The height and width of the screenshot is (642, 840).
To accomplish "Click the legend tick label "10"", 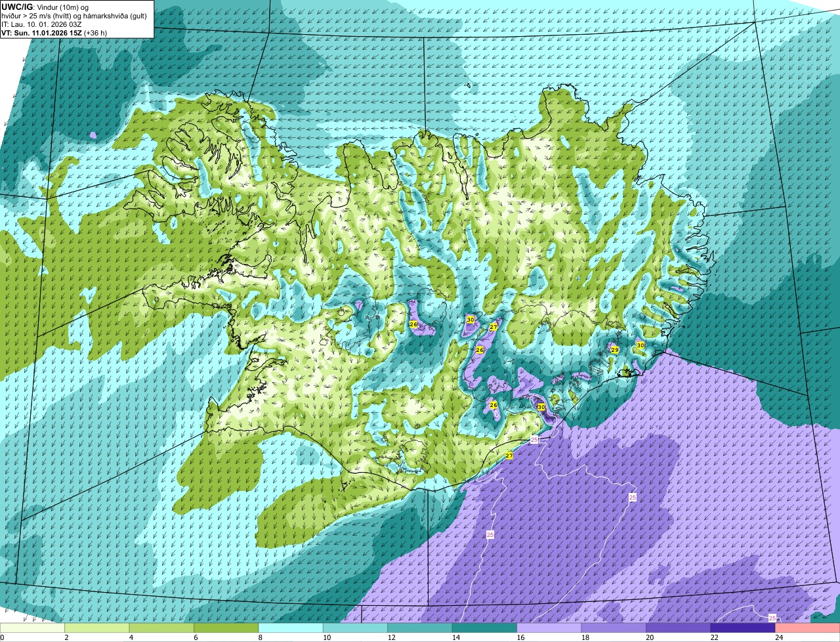I will click(x=326, y=637).
